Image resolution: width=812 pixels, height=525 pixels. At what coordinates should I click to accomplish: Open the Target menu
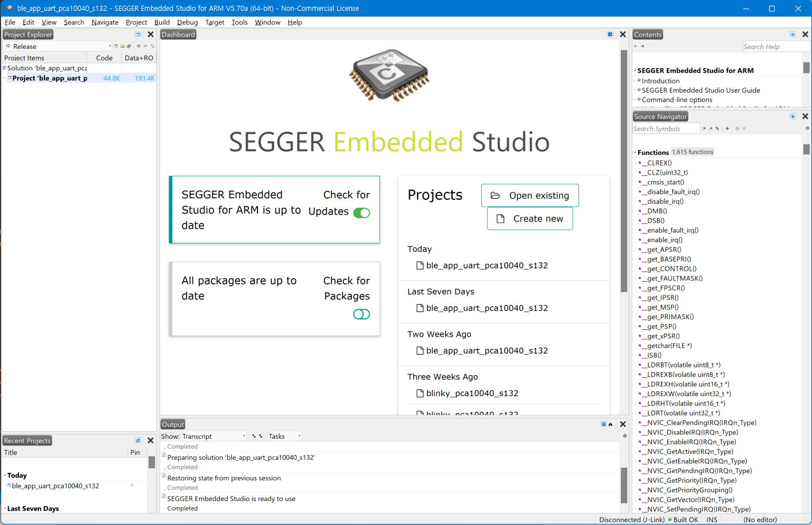coord(215,22)
